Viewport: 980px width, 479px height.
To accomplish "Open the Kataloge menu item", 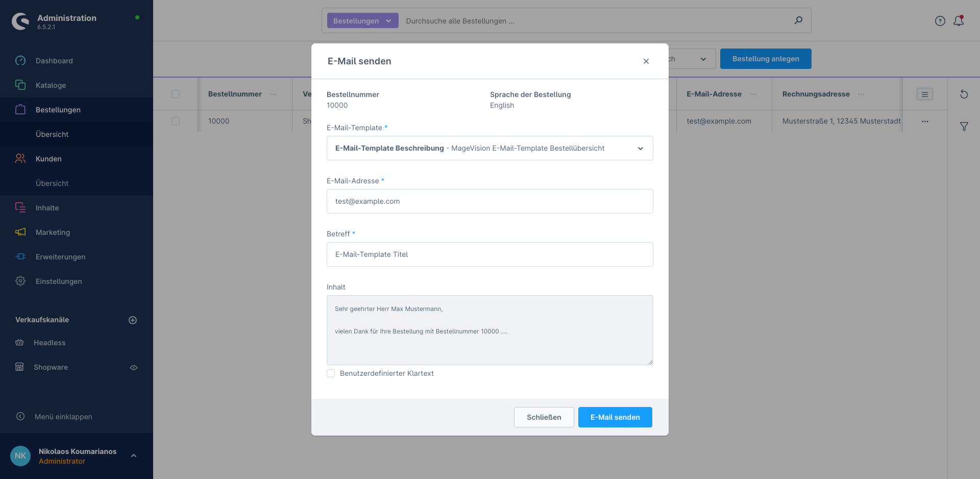I will 51,85.
